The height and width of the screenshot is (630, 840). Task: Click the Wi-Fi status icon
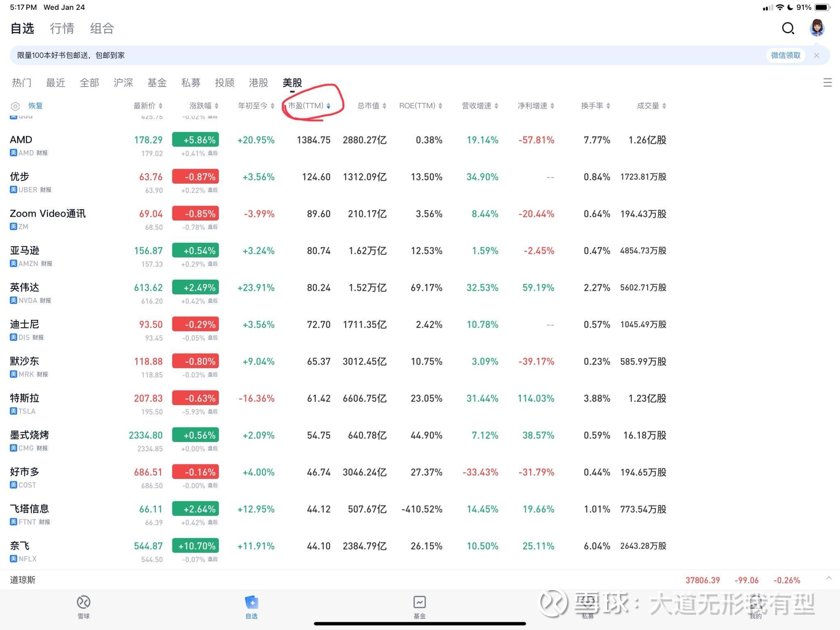click(780, 7)
